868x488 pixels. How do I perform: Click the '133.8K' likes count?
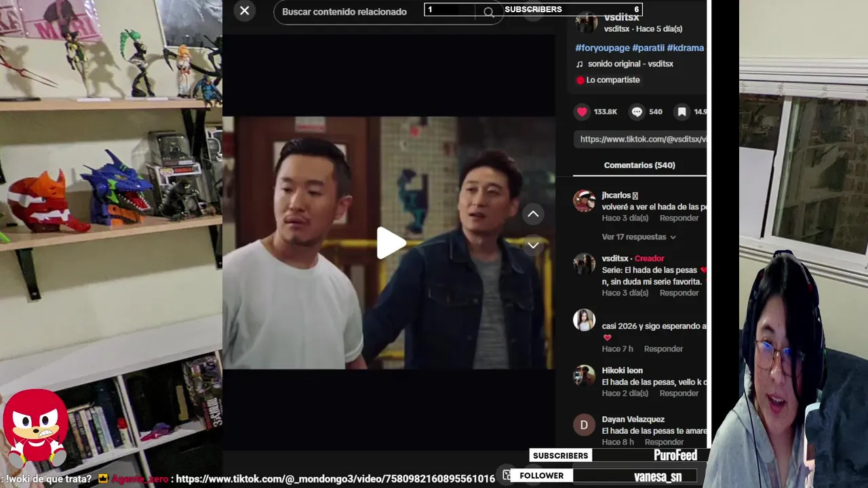(x=606, y=112)
